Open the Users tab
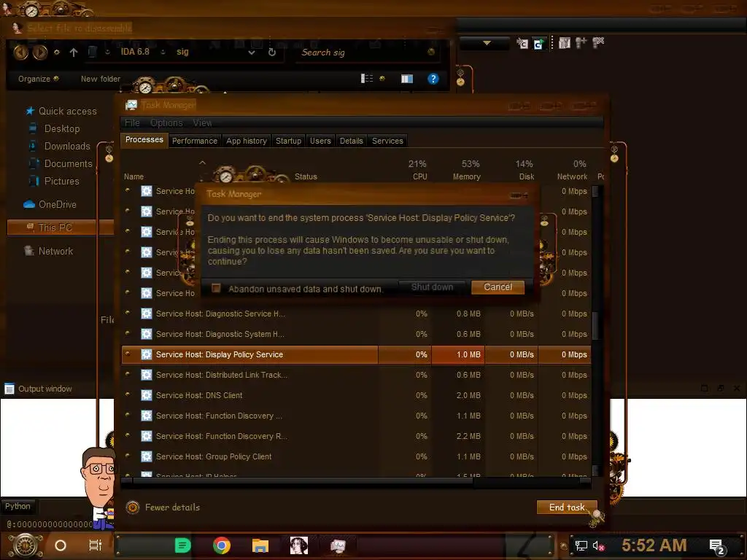This screenshot has height=560, width=747. (x=320, y=141)
